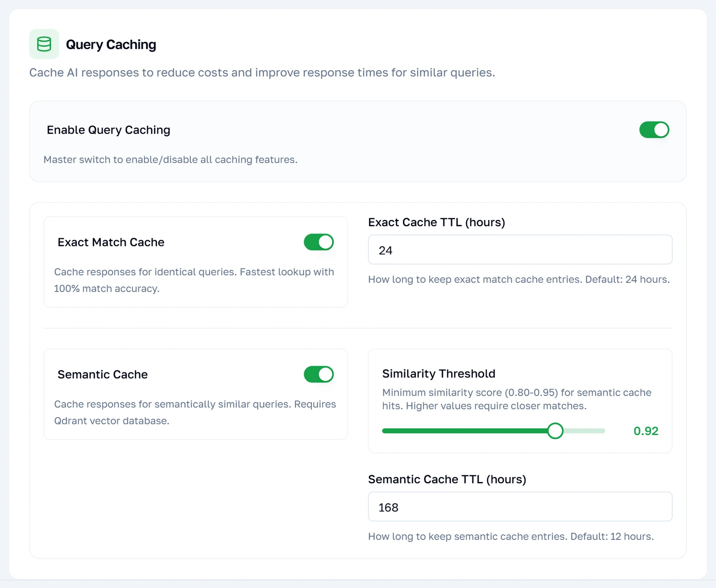Viewport: 716px width, 588px height.
Task: Click the green database Query Caching icon
Action: pos(44,44)
